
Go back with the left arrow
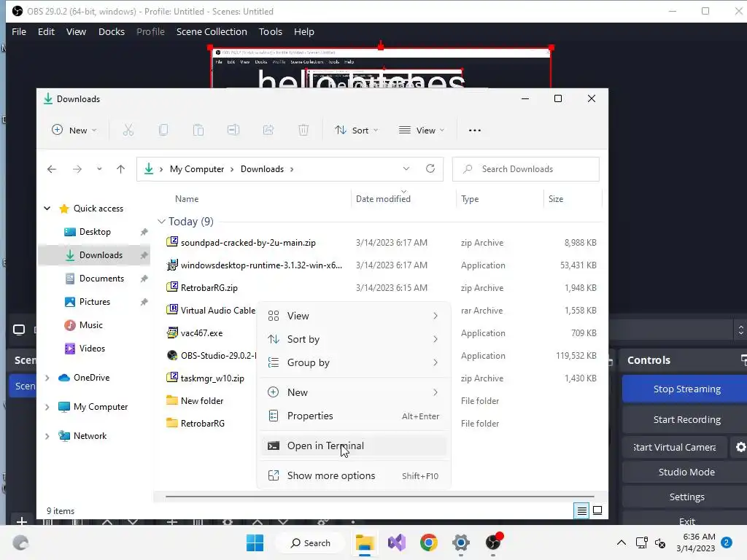click(x=52, y=169)
